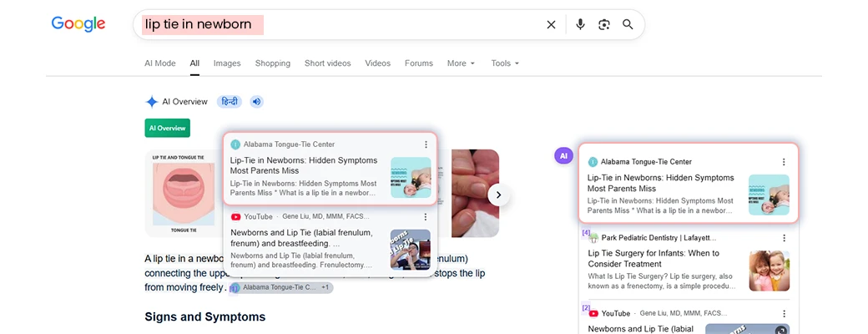
Task: Click the magnifying glass search icon
Action: (628, 24)
